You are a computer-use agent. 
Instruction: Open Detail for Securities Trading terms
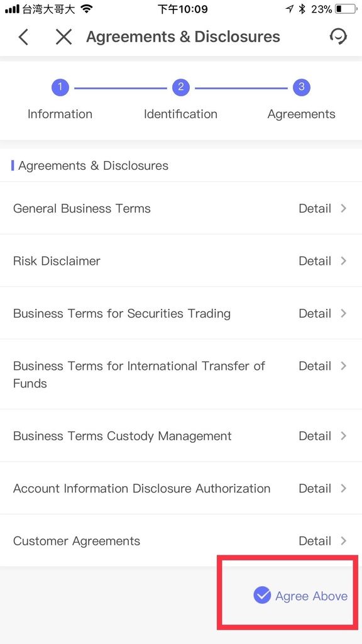(315, 313)
